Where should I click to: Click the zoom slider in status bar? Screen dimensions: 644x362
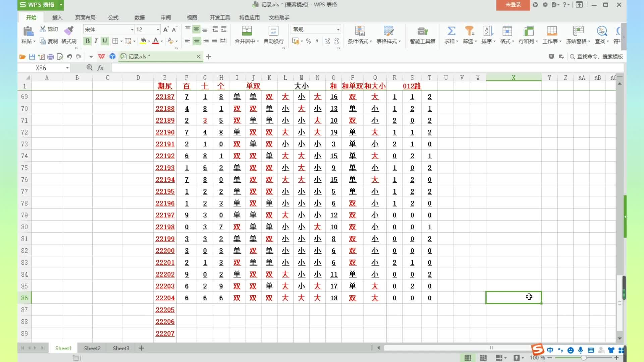(x=584, y=358)
